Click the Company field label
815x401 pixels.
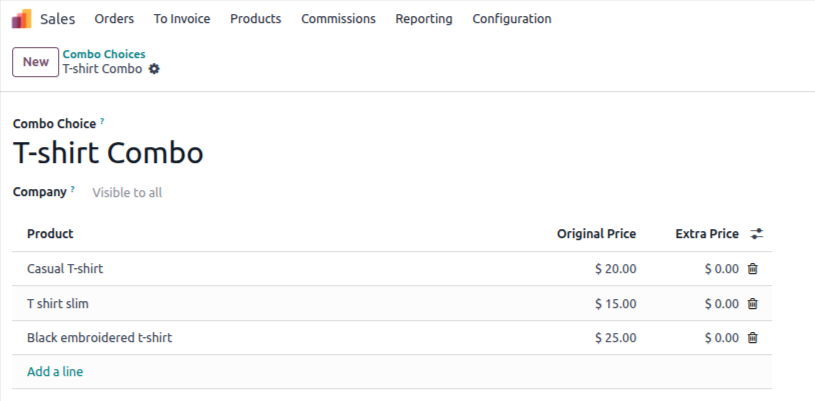[x=40, y=192]
